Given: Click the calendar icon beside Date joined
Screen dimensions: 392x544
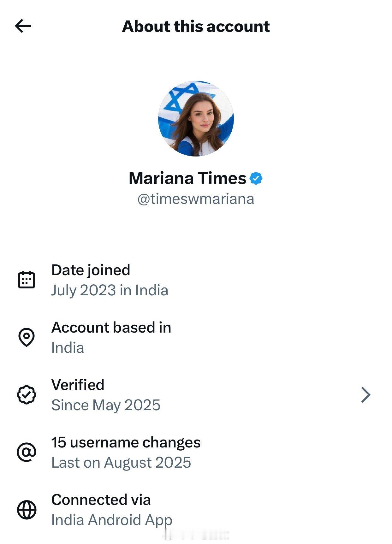Looking at the screenshot, I should coord(27,280).
